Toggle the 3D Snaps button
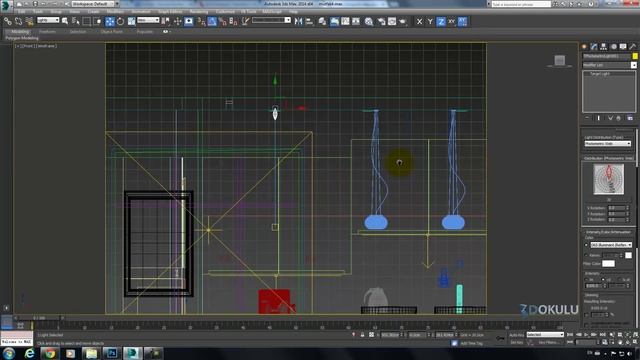Image resolution: width=640 pixels, height=360 pixels. (202, 21)
